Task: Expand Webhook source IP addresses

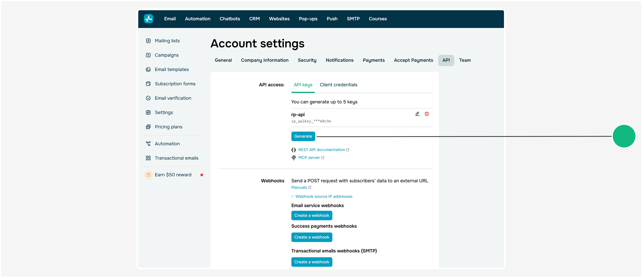Action: pyautogui.click(x=324, y=197)
